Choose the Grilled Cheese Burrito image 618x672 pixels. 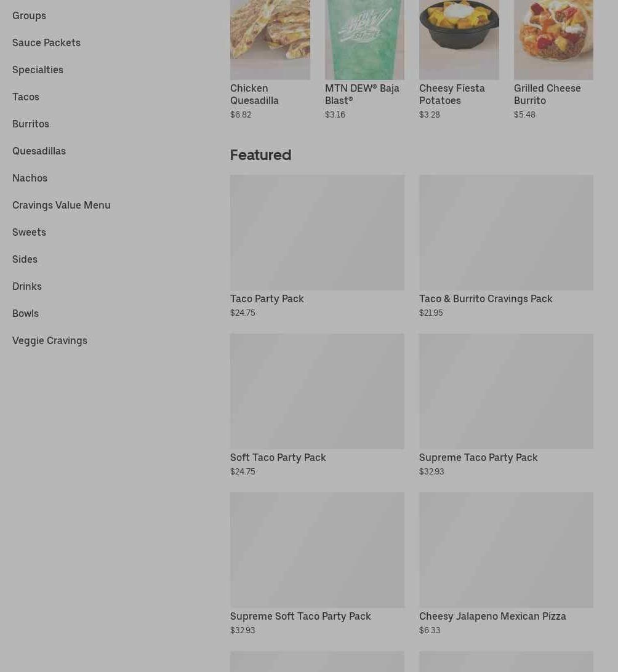click(x=554, y=39)
